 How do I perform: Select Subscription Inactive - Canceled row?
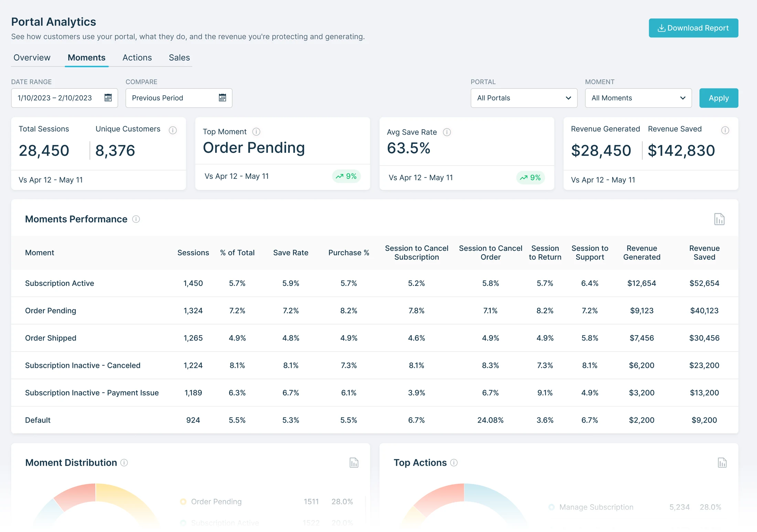coord(374,365)
